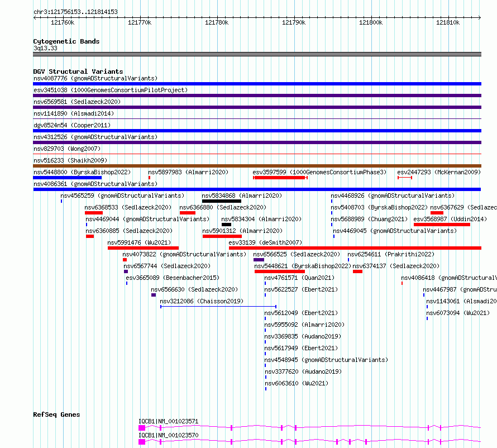Select nsv6567744 Sedlazeck2020 label
The width and height of the screenshot is (497, 448).
click(168, 266)
